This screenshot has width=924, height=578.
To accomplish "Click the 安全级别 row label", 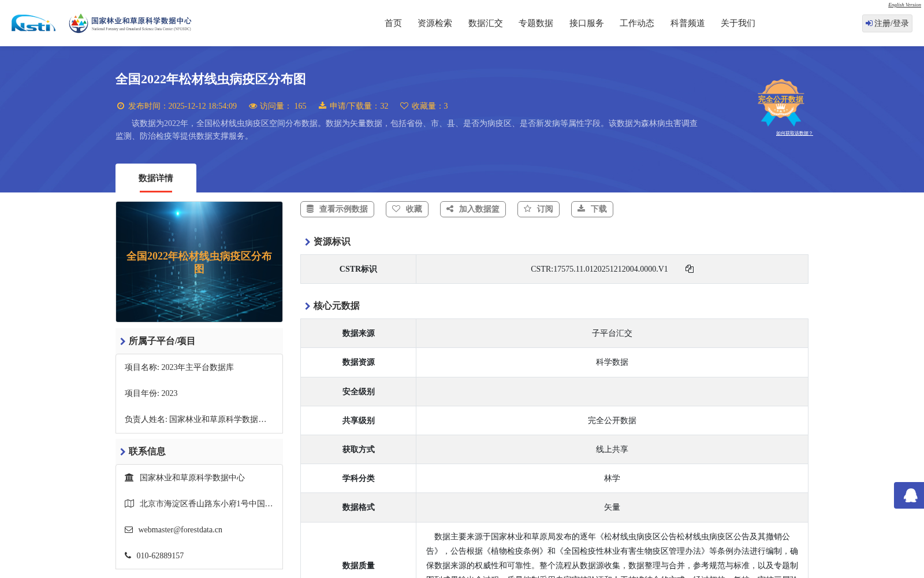I will (x=358, y=391).
